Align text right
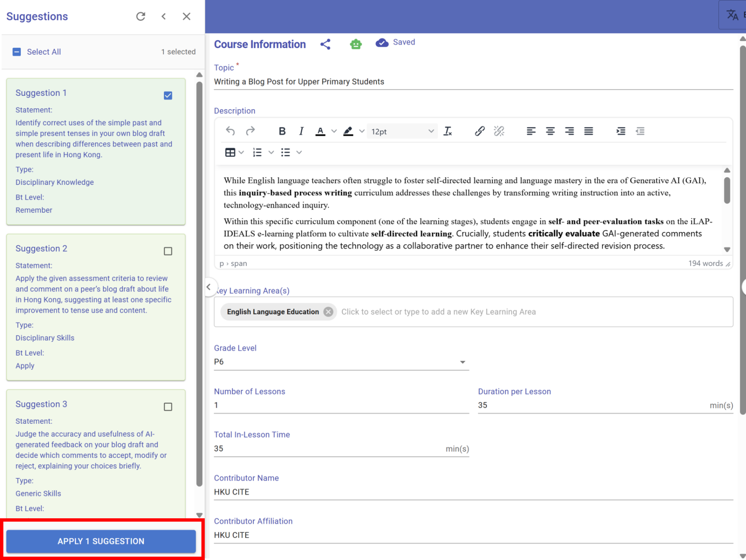The height and width of the screenshot is (560, 746). [569, 131]
